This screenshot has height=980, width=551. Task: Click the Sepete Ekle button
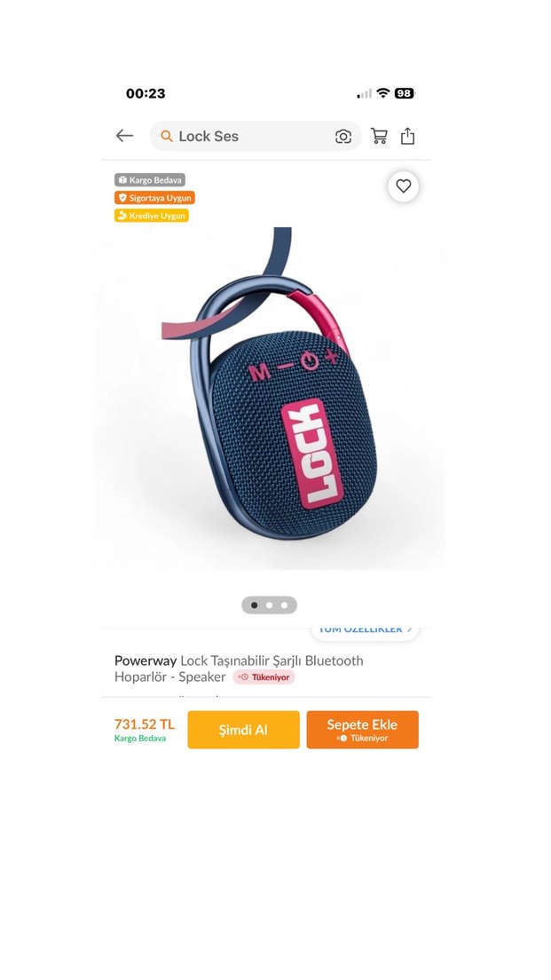[x=362, y=730]
